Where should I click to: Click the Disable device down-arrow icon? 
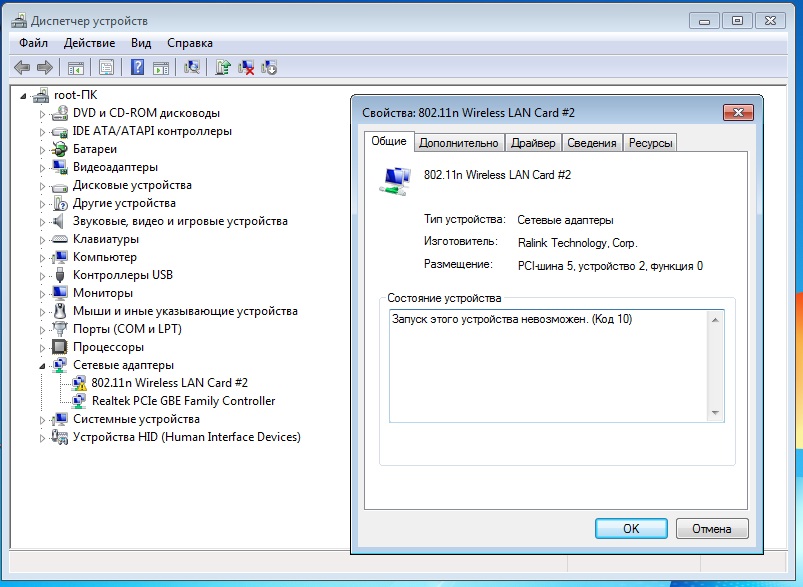tap(269, 67)
